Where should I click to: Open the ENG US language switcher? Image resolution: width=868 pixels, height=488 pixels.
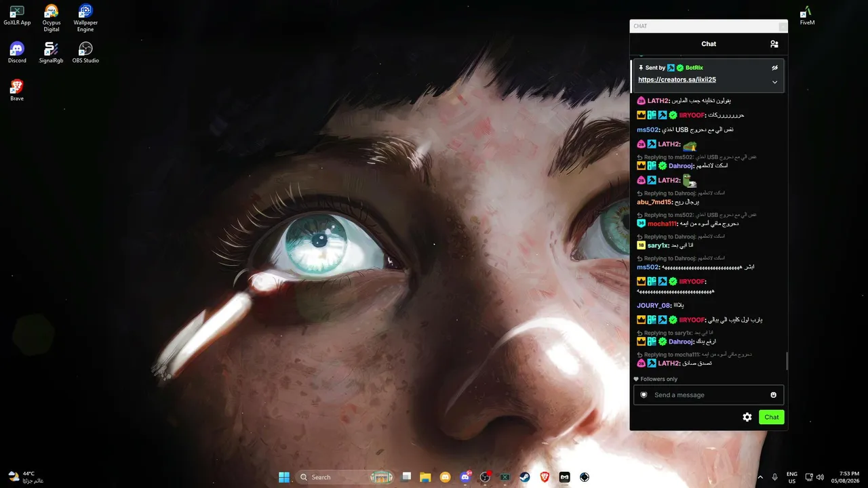click(791, 477)
